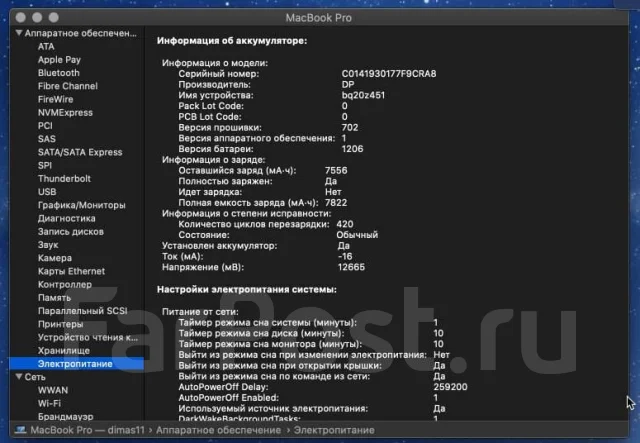Image resolution: width=640 pixels, height=443 pixels.
Task: Open Запись дисков entry
Action: pyautogui.click(x=71, y=232)
